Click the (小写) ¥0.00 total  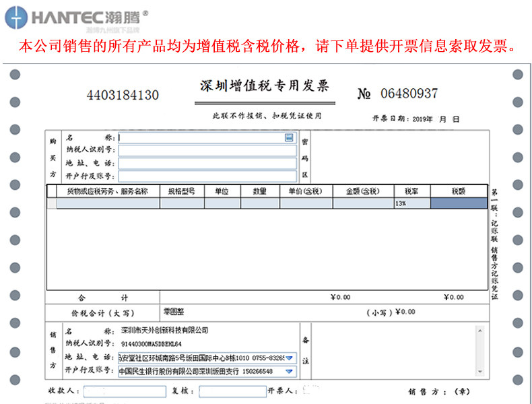coord(391,312)
